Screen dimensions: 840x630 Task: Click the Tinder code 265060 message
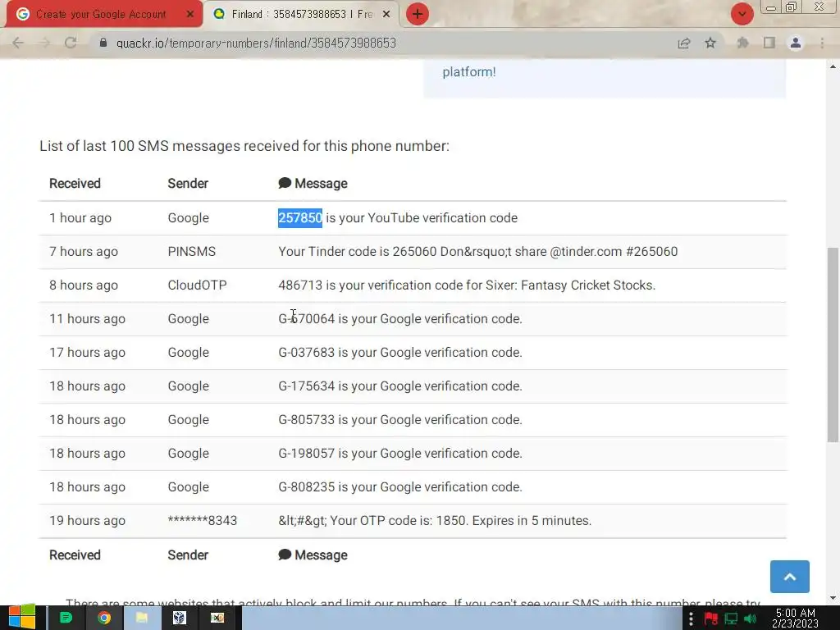click(x=478, y=251)
